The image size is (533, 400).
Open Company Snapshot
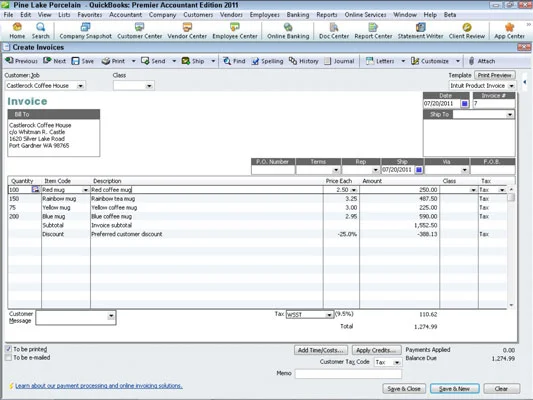click(x=85, y=31)
